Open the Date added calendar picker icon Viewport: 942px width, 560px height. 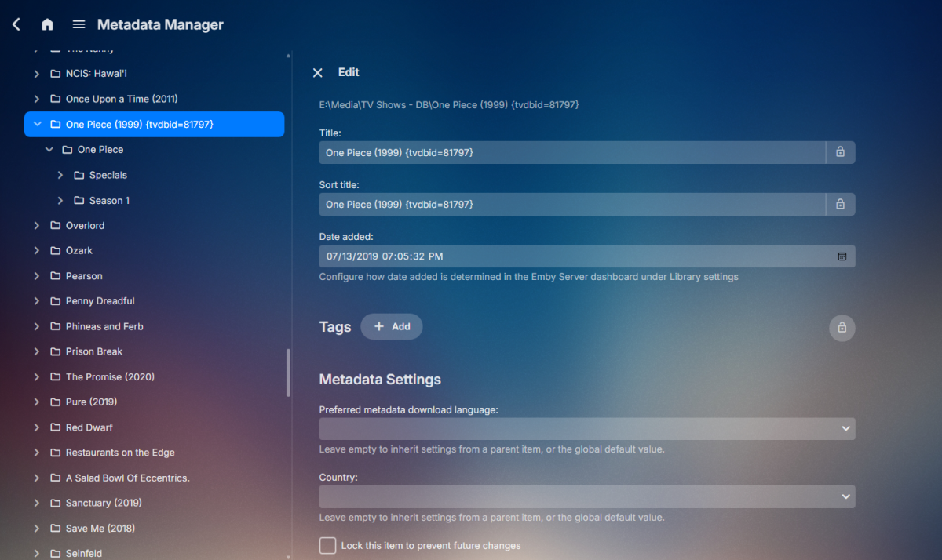click(842, 256)
